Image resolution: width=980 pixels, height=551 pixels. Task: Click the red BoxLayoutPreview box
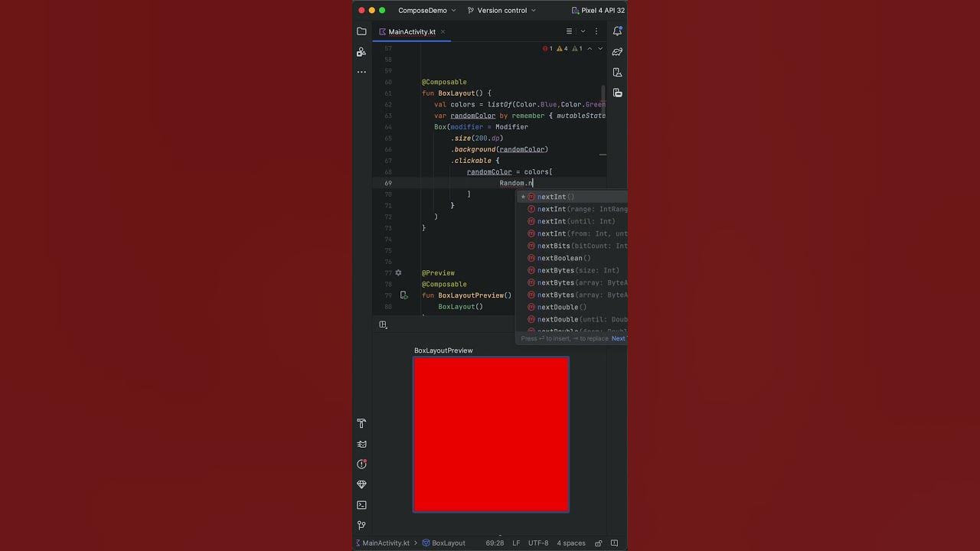[x=491, y=434]
